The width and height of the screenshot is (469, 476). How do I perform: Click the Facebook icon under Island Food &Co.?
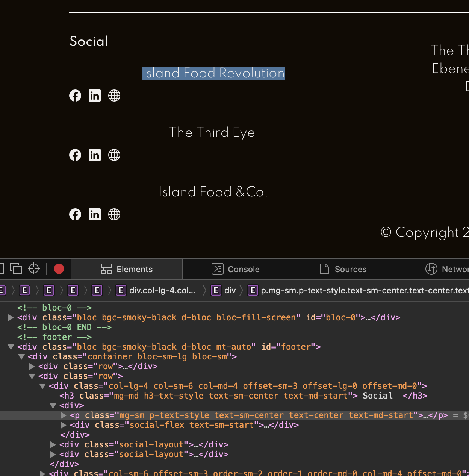coord(75,214)
